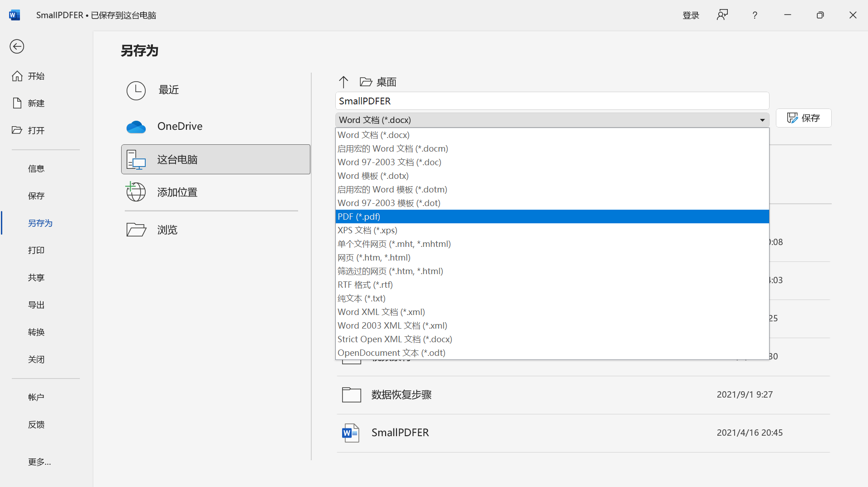Collapse the file type dropdown arrow
Screen dimensions: 868x487
(762, 120)
